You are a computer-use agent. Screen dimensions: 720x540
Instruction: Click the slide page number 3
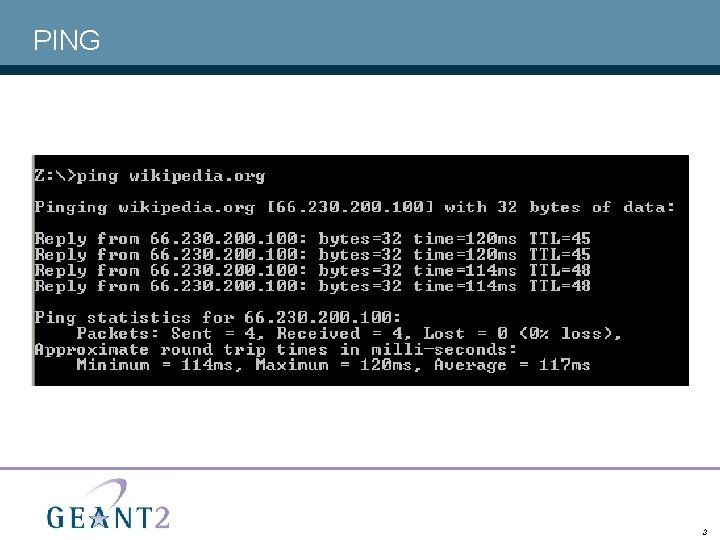(705, 532)
